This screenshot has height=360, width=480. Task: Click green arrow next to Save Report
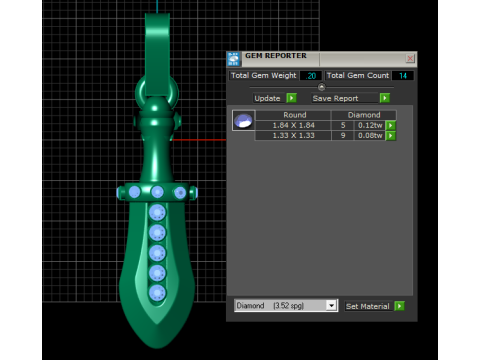click(x=385, y=98)
